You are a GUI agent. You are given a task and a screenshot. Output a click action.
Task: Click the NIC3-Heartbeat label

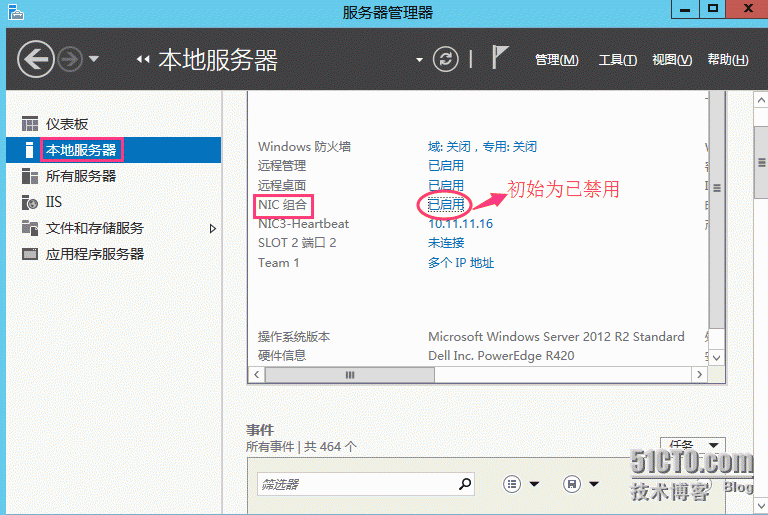point(303,224)
